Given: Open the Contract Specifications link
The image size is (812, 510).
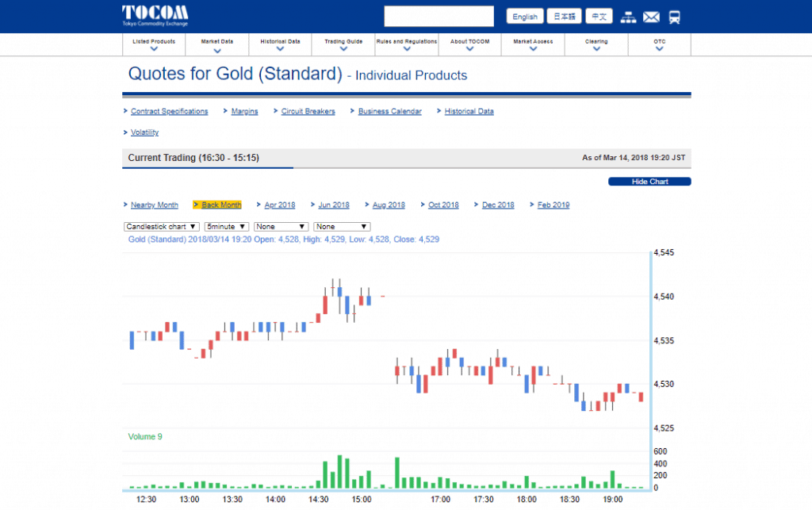Looking at the screenshot, I should coord(170,111).
